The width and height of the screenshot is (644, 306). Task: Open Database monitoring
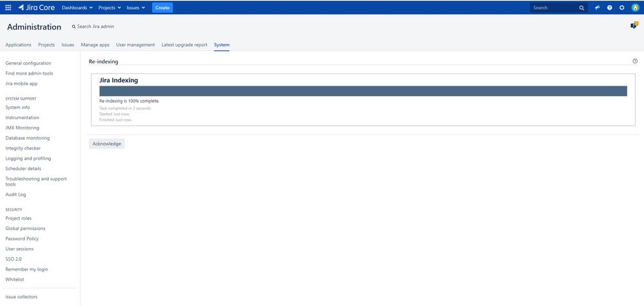point(28,139)
